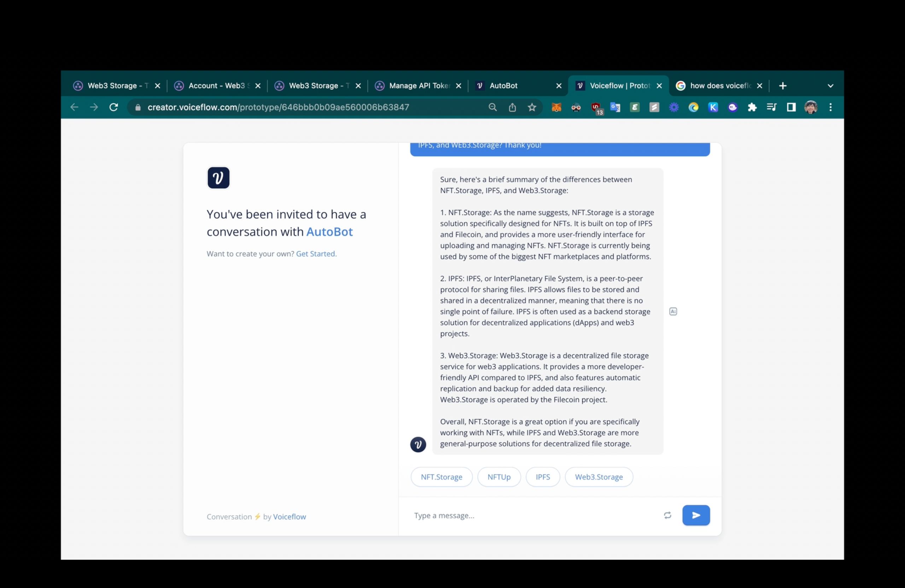Viewport: 905px width, 588px height.
Task: Open the Chrome three-dot menu
Action: pyautogui.click(x=830, y=107)
